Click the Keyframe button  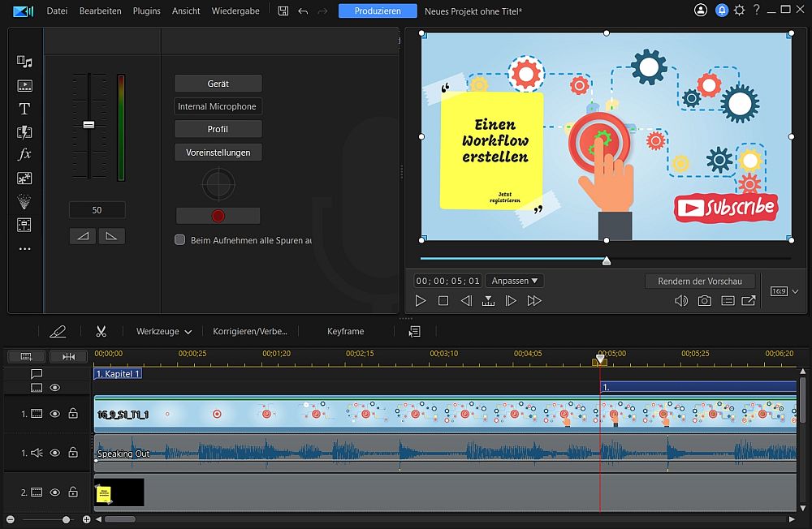[x=345, y=331]
